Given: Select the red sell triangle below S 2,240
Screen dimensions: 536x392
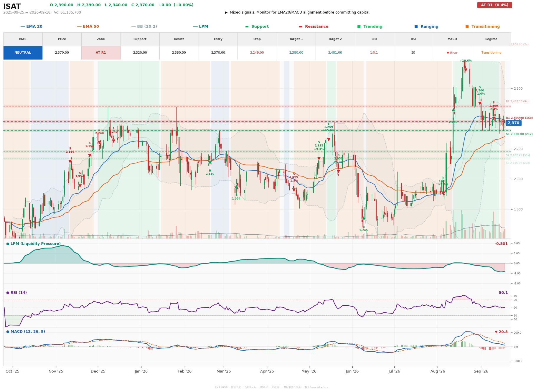Looking at the screenshot, I should [x=99, y=143].
